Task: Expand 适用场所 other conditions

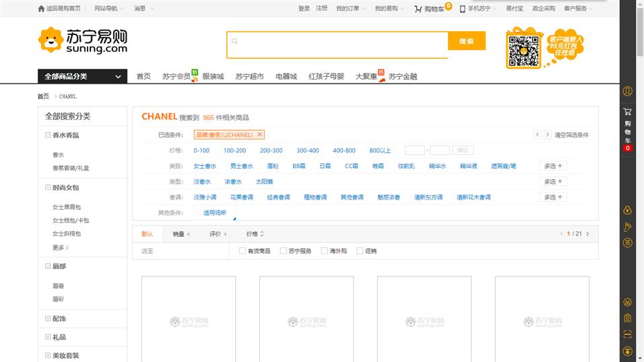Action: point(215,212)
